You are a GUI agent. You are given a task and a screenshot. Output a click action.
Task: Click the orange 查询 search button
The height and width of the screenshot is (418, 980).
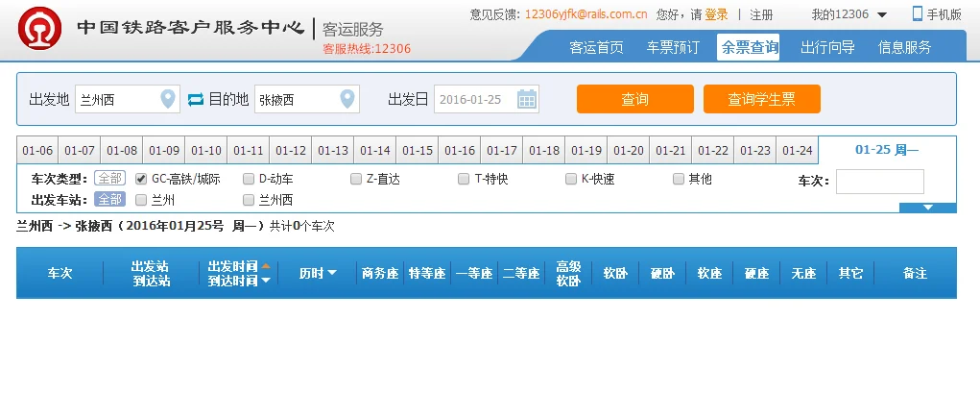(x=635, y=99)
